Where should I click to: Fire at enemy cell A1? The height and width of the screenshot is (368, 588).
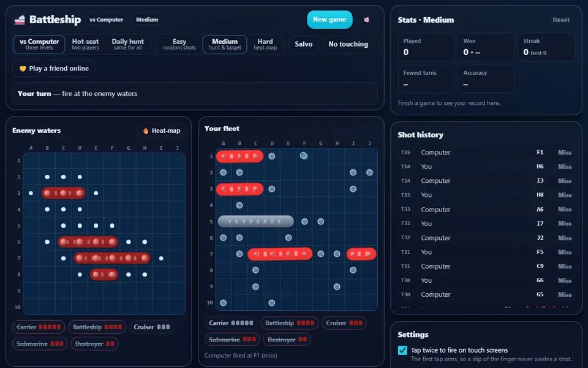coord(31,161)
